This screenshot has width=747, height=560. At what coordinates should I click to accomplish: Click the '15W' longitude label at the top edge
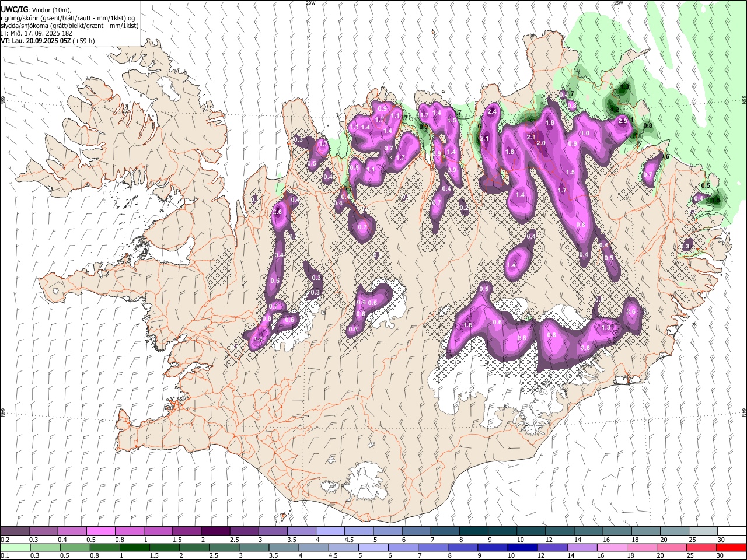tap(618, 3)
